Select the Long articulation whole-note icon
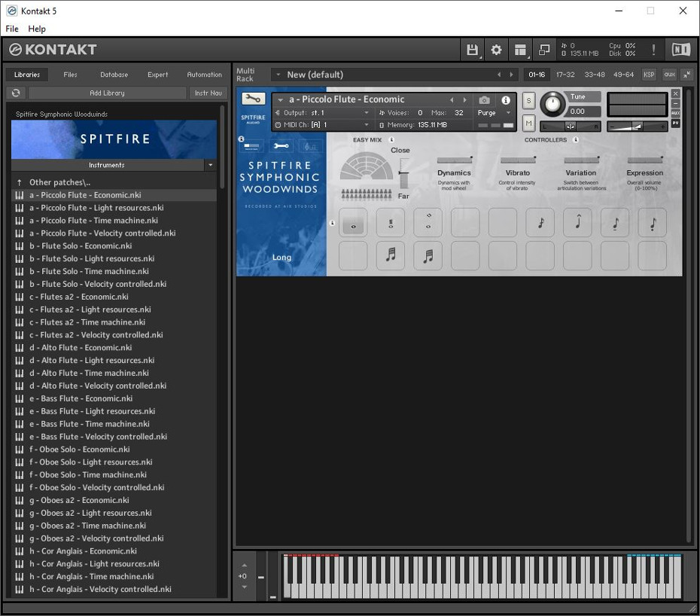Screen dimensions: 700x616 (353, 222)
